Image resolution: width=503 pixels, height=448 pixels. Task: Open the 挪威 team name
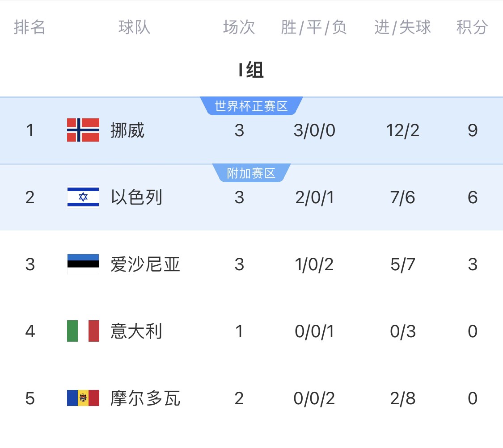point(127,130)
